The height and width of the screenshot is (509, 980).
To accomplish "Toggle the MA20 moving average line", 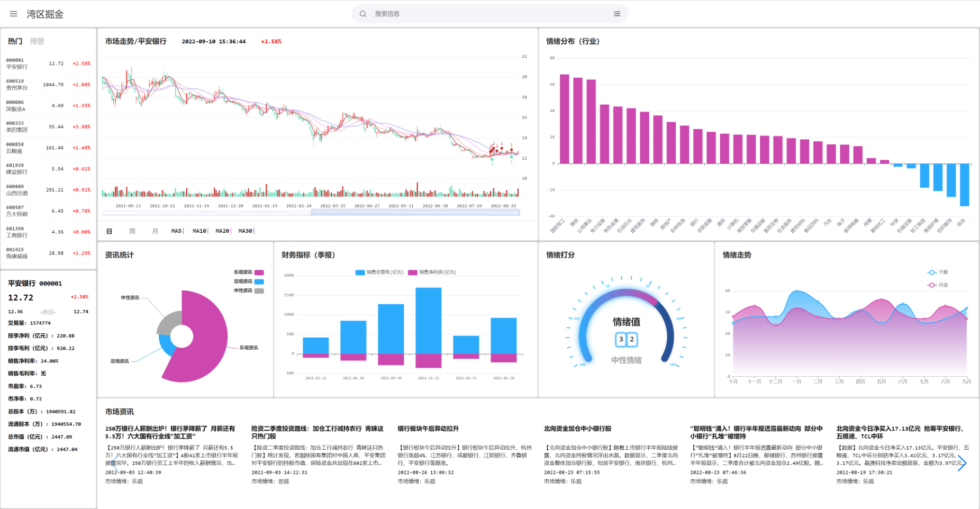I will click(x=222, y=231).
